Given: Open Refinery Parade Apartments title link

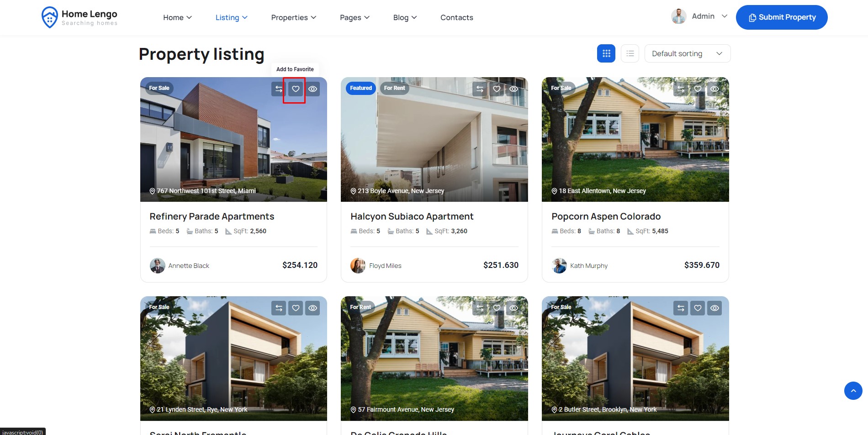Looking at the screenshot, I should click(212, 216).
